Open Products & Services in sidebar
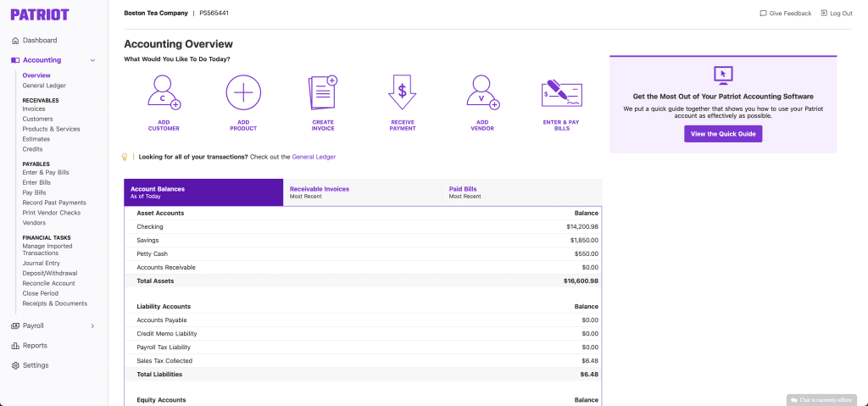 (52, 129)
